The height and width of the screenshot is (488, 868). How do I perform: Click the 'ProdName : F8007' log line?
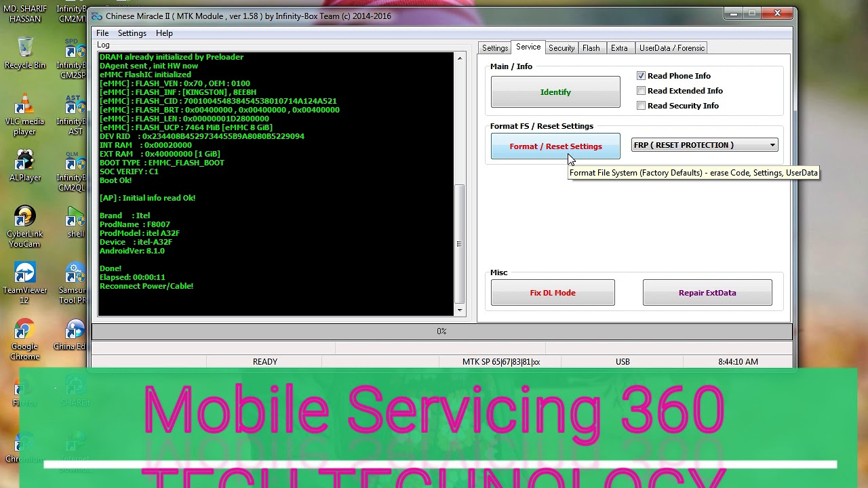click(134, 224)
